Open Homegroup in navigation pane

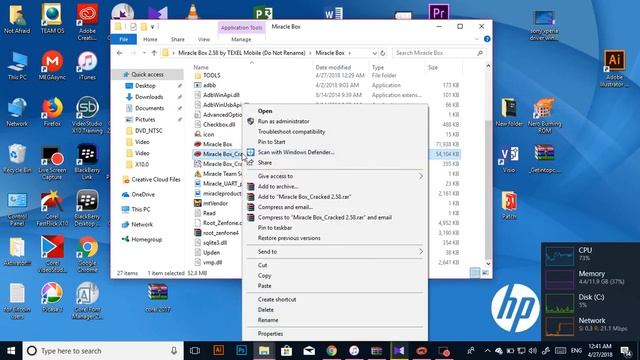pyautogui.click(x=147, y=239)
